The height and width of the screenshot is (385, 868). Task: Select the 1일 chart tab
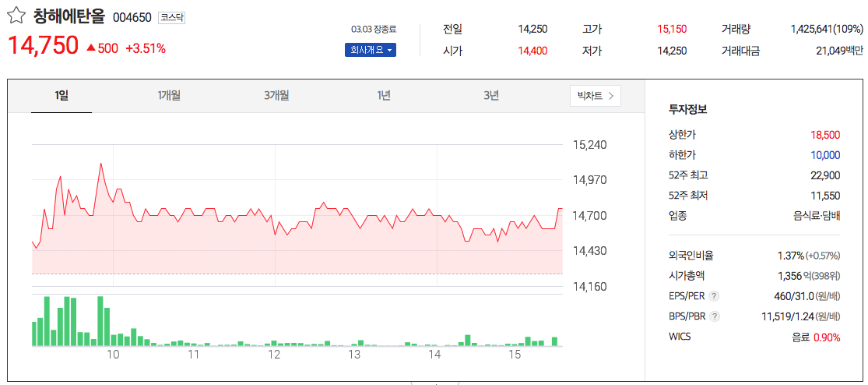coord(61,96)
